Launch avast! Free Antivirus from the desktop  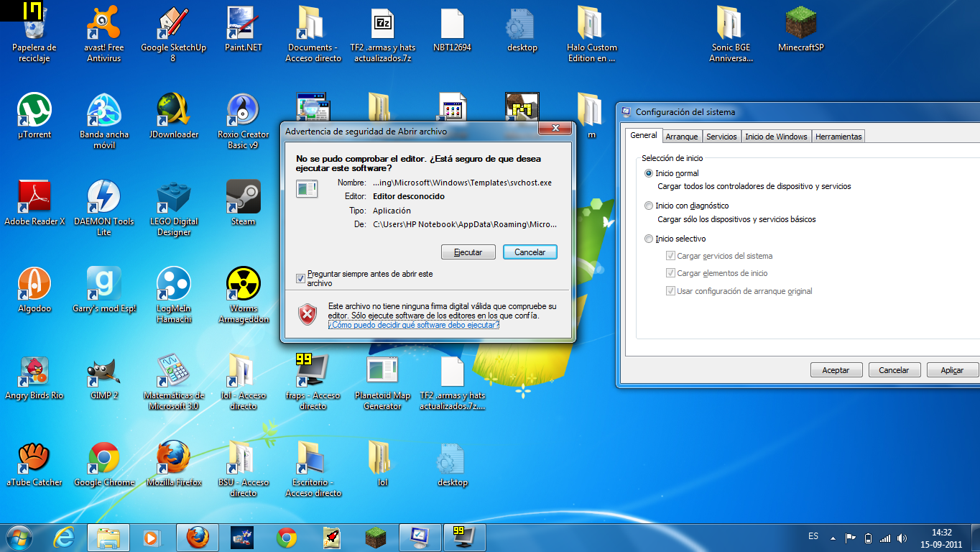[x=104, y=34]
